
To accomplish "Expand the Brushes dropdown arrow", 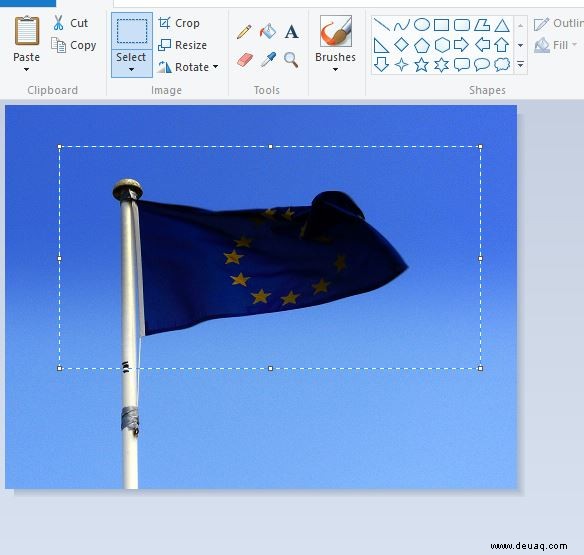I will coord(336,70).
